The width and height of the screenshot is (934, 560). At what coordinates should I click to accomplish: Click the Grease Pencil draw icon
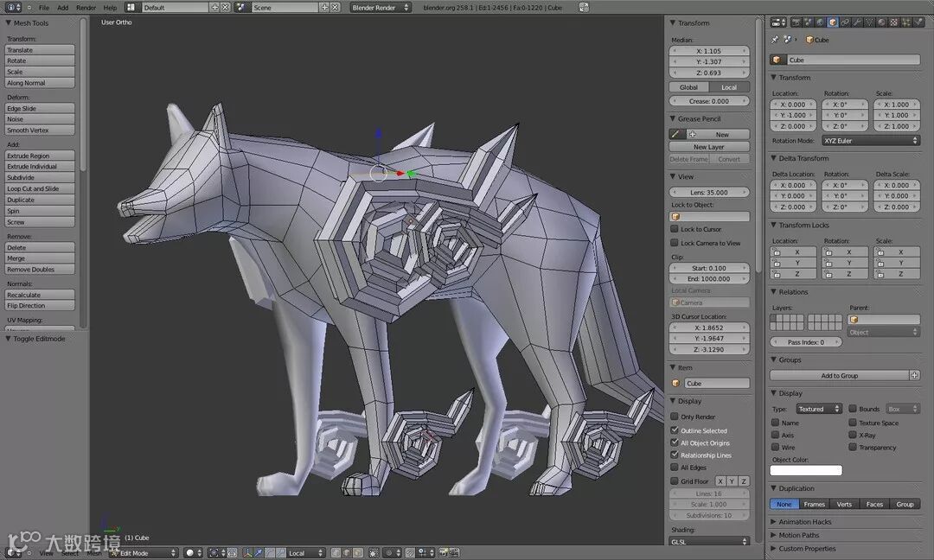[x=676, y=135]
